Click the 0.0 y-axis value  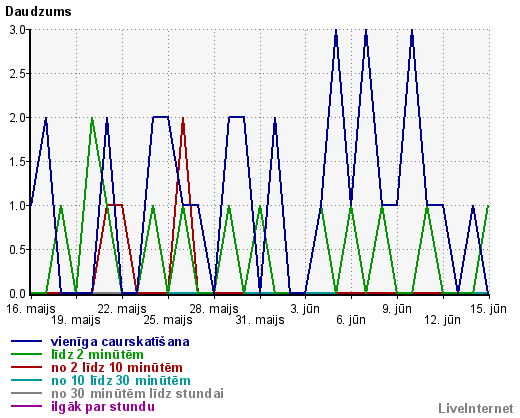(x=17, y=294)
